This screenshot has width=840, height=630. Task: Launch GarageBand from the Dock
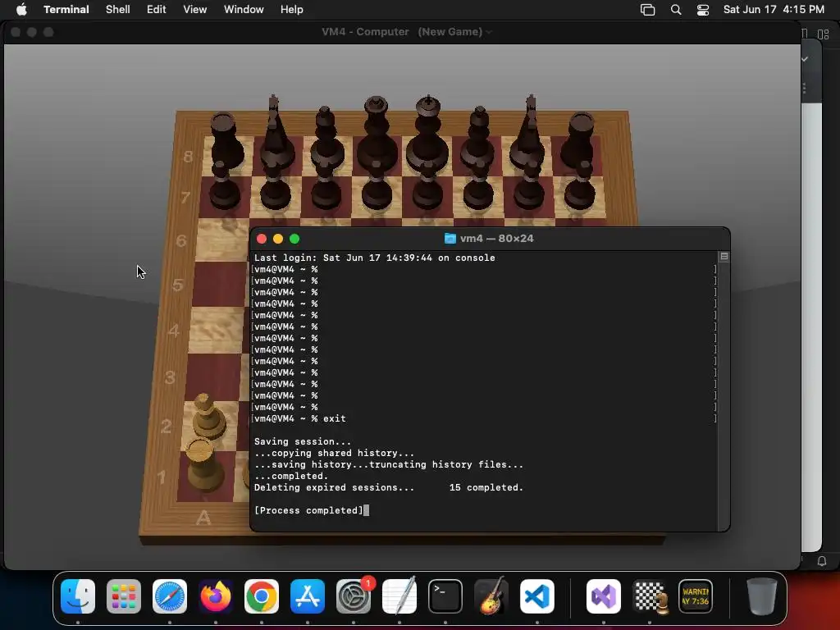(x=491, y=596)
